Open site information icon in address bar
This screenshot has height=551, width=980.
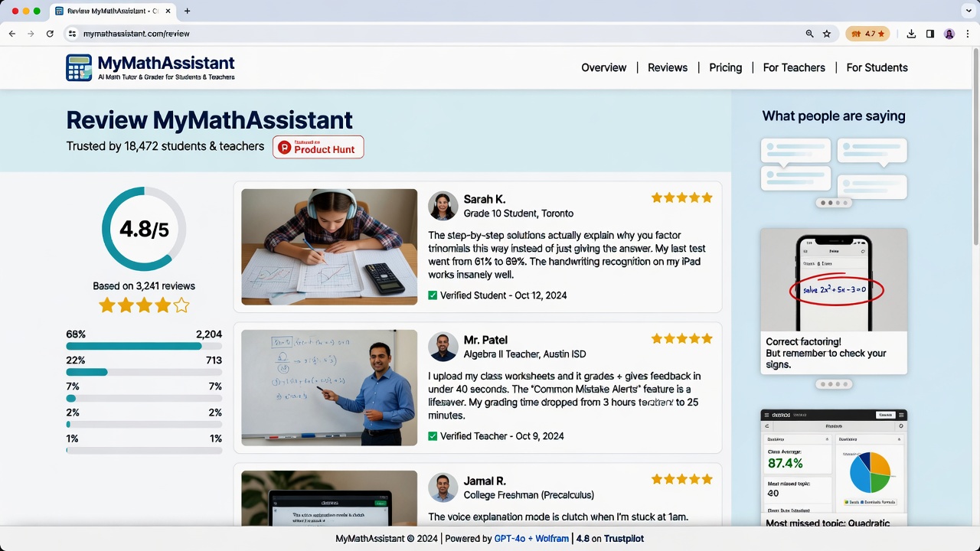(x=72, y=34)
